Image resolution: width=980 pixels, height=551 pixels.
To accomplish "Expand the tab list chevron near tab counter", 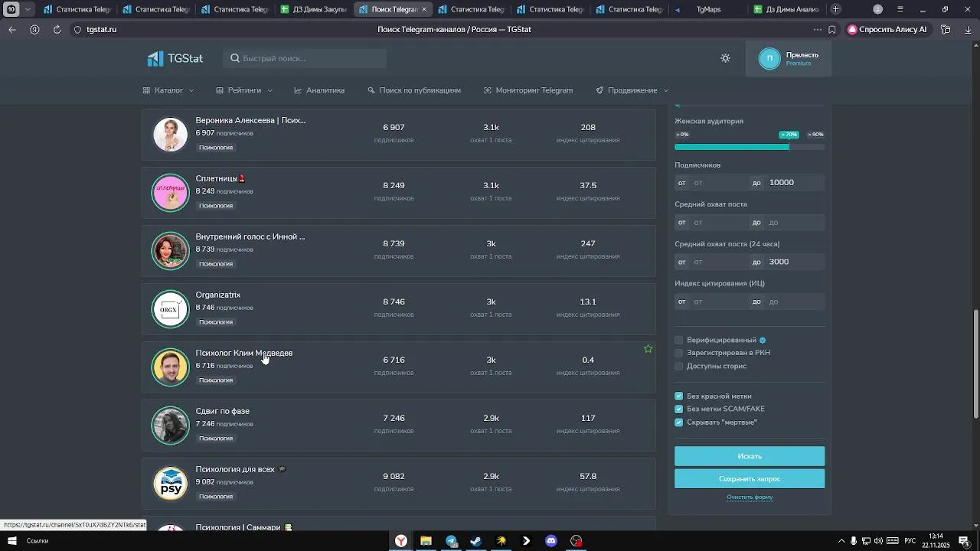I will click(28, 9).
